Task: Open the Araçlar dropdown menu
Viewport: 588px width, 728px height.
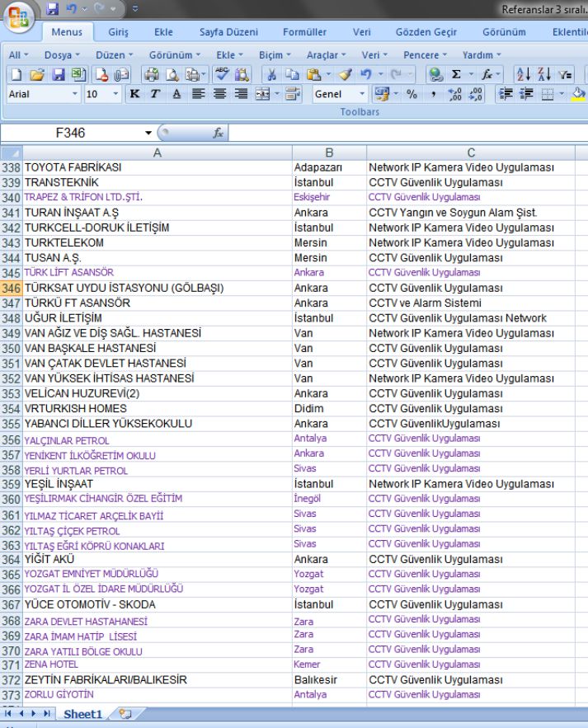Action: tap(326, 55)
